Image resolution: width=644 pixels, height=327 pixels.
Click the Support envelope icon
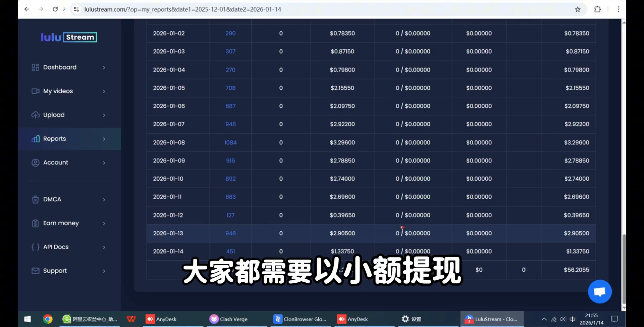pyautogui.click(x=35, y=271)
